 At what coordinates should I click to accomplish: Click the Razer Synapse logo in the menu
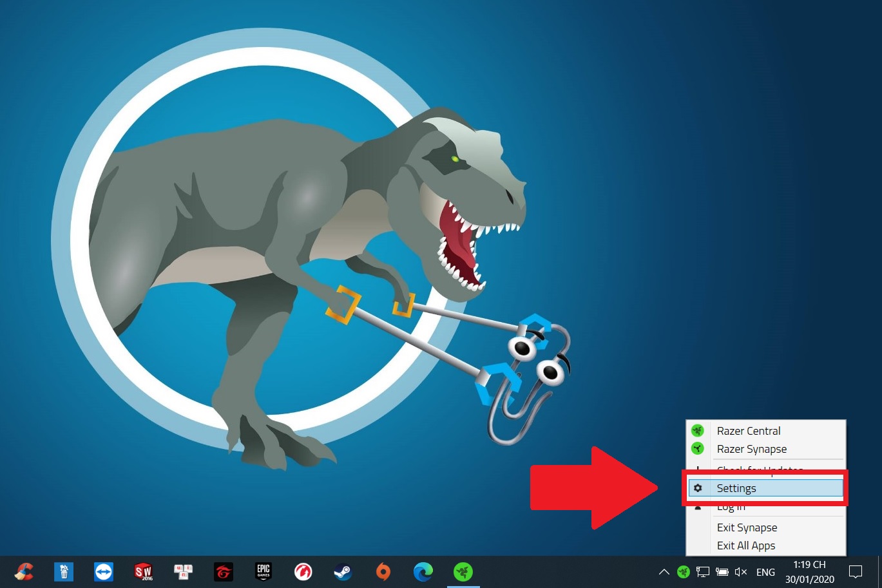pos(698,448)
